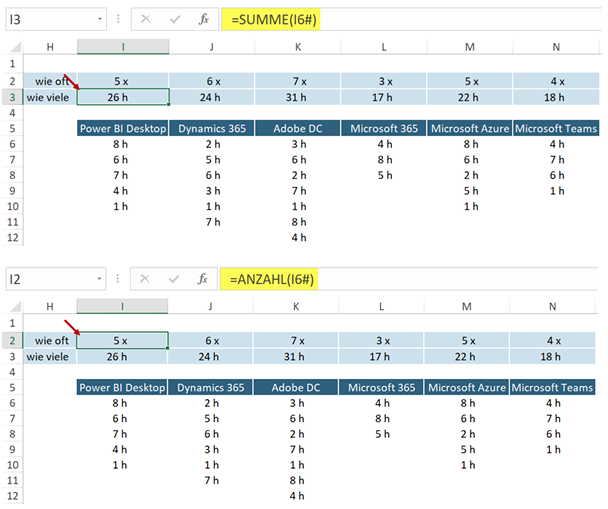Click select-all corner triangle in the ANZAHL sheet

pos(15,307)
